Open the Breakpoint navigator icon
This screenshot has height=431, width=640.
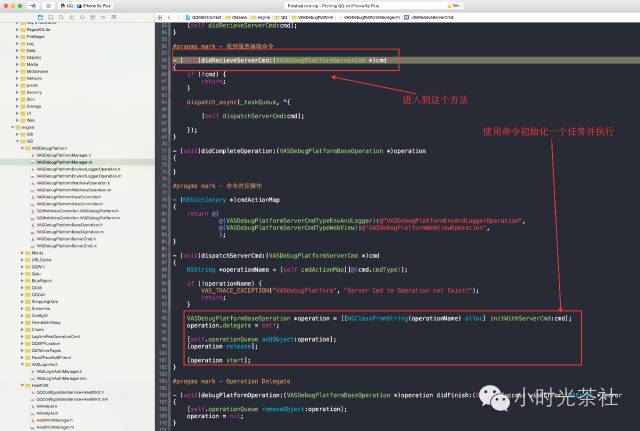click(103, 17)
